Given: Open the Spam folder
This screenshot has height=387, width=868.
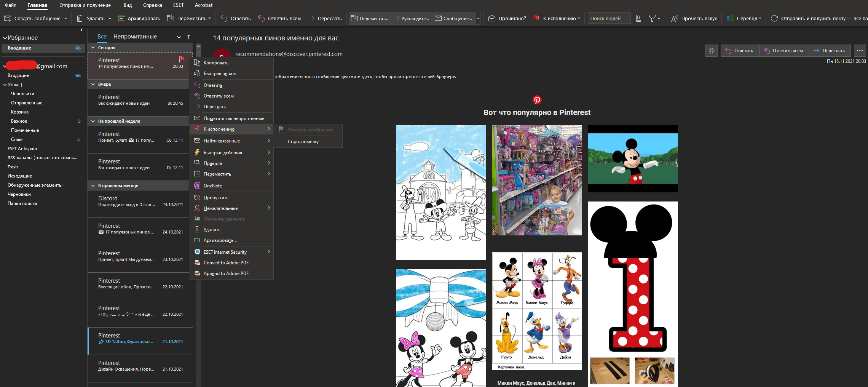Looking at the screenshot, I should pyautogui.click(x=17, y=139).
